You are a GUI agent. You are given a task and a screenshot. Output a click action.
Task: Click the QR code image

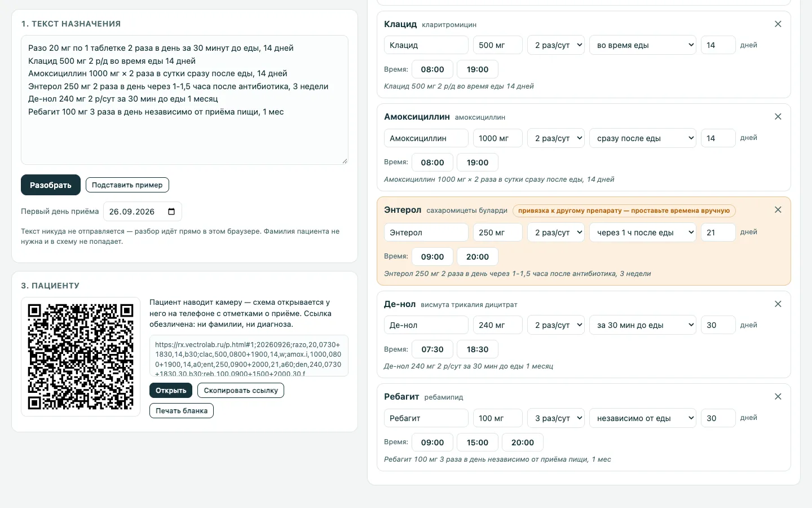[x=81, y=357]
